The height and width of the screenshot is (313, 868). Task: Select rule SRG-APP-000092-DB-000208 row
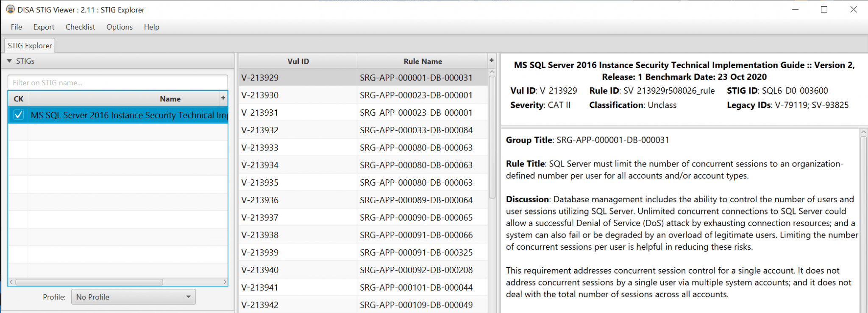point(416,270)
